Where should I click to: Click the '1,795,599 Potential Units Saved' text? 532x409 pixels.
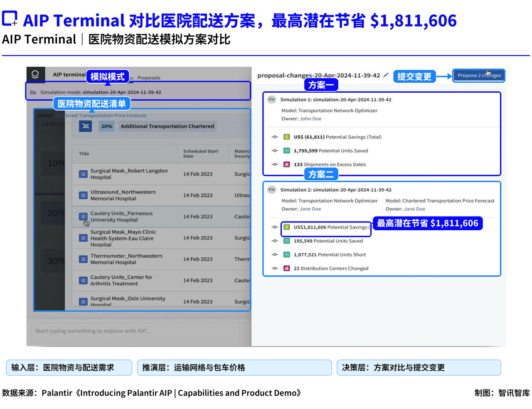[331, 150]
